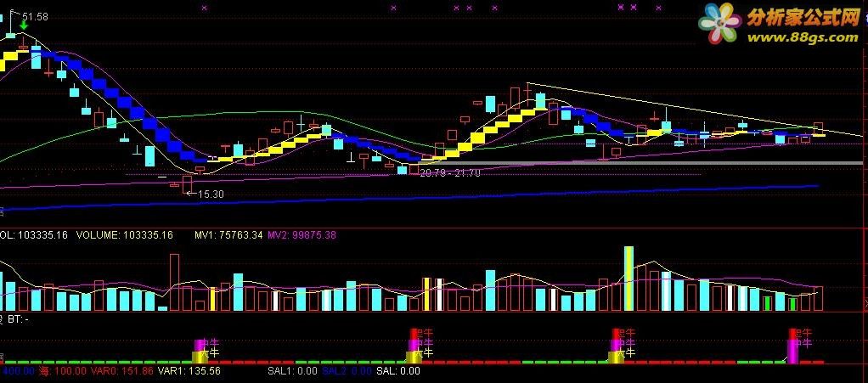Click the tallest yellow-green volume bar
The height and width of the screenshot is (383, 868).
[x=628, y=279]
